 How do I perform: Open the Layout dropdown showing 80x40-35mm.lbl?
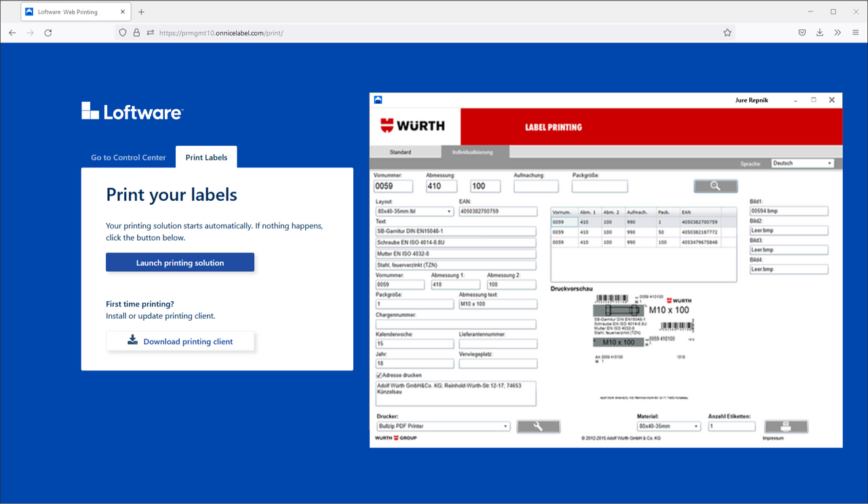(414, 211)
